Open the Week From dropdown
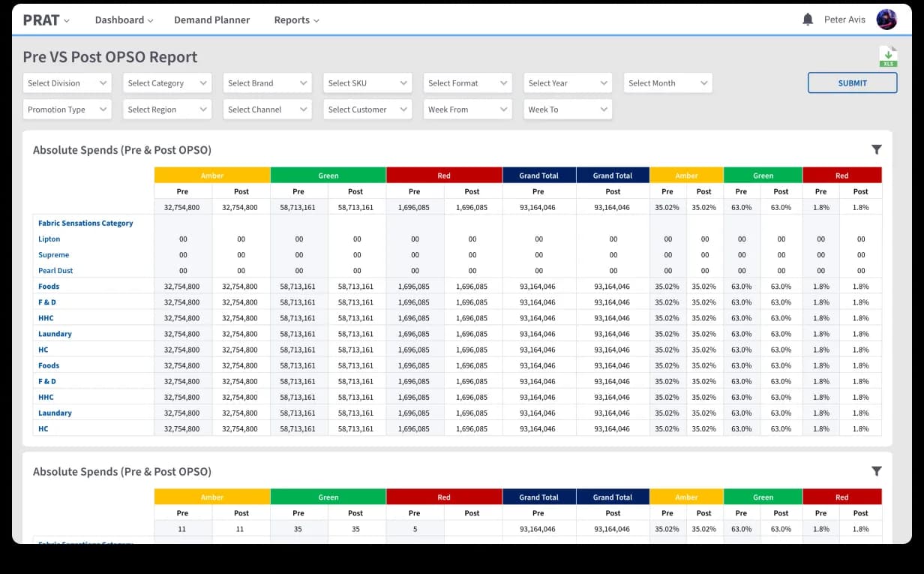The height and width of the screenshot is (574, 924). [467, 110]
